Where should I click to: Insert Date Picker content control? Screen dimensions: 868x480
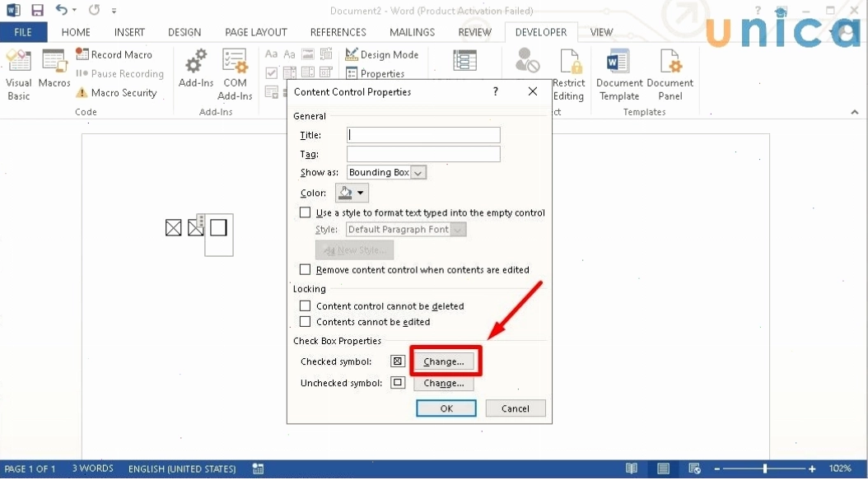326,72
